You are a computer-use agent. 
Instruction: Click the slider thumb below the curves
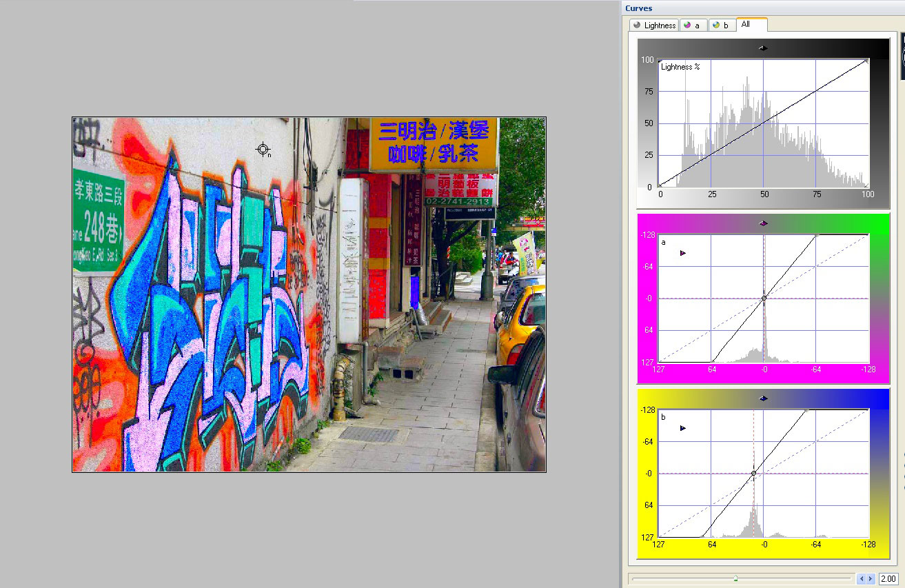tap(735, 578)
